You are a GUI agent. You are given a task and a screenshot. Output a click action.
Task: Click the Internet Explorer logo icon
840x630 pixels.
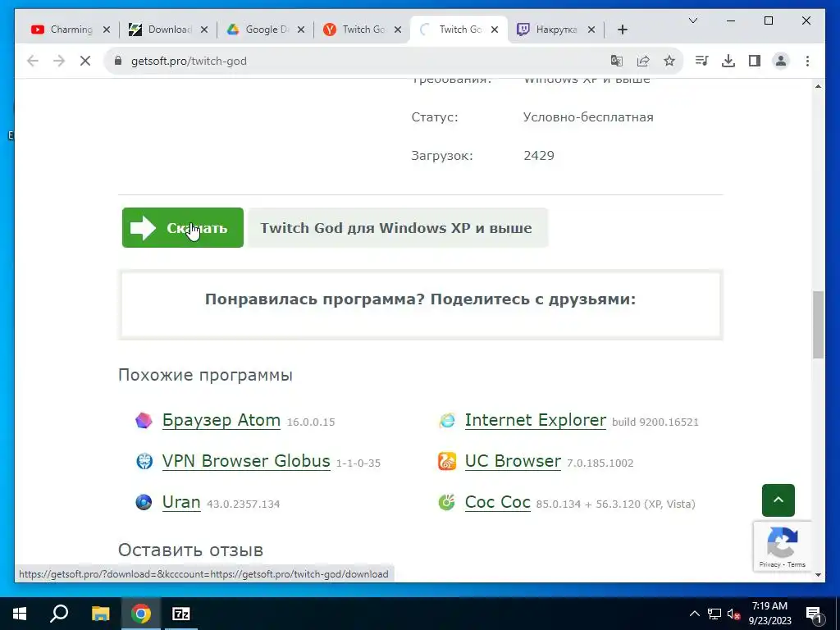pos(447,421)
